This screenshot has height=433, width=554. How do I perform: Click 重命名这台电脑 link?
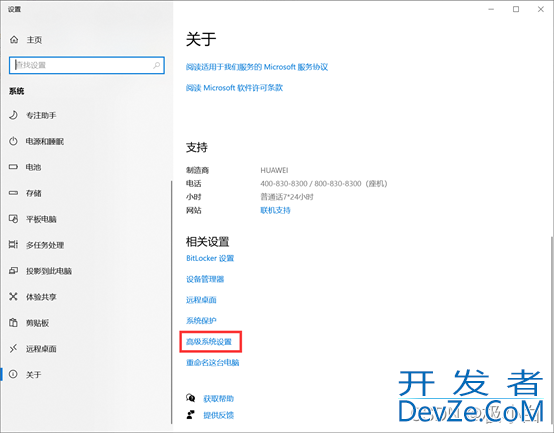pos(212,362)
